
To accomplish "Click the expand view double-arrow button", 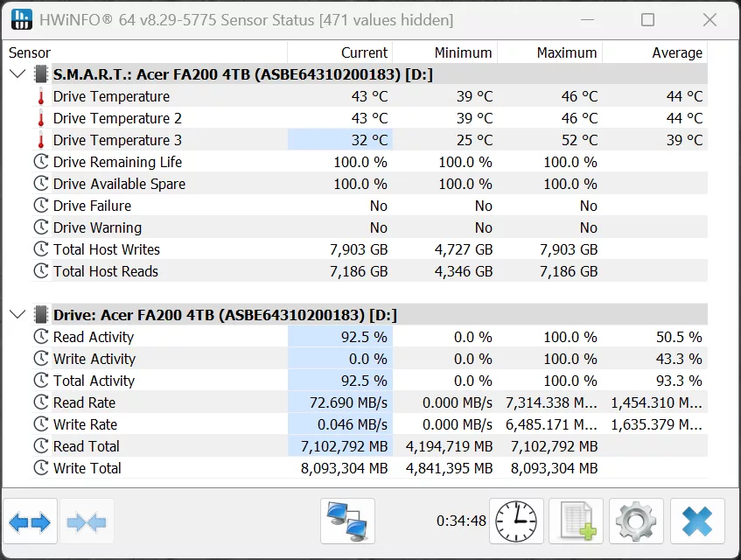I will 30,521.
